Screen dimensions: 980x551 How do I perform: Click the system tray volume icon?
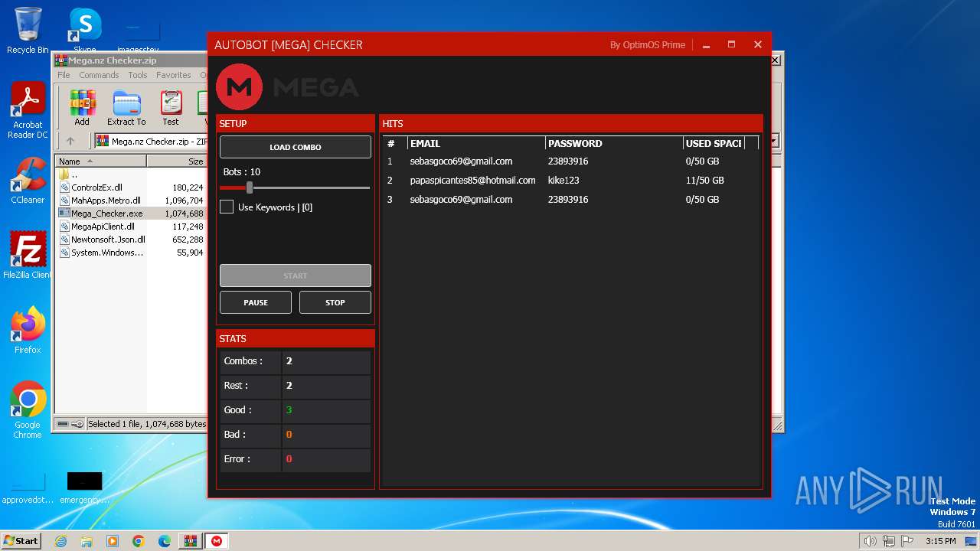pos(870,541)
